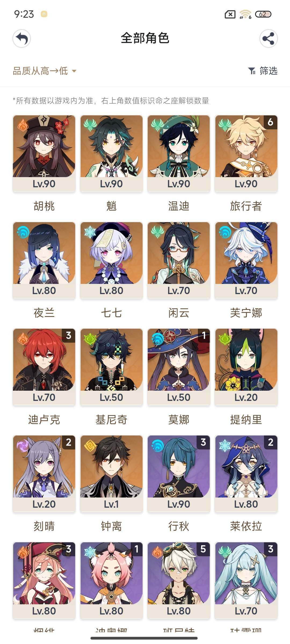Tap the Hydro element icon on 夜兰

click(23, 232)
